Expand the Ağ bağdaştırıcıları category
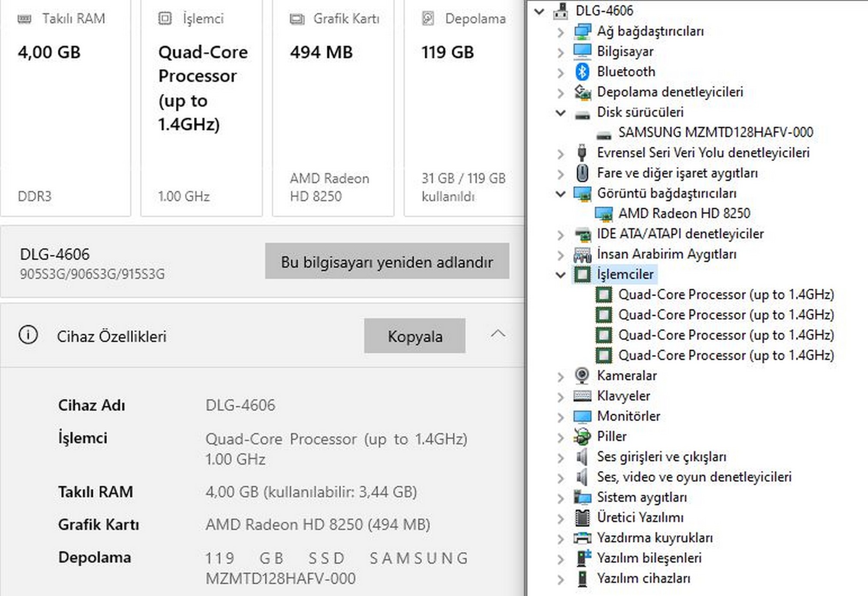The height and width of the screenshot is (596, 868). pyautogui.click(x=561, y=32)
